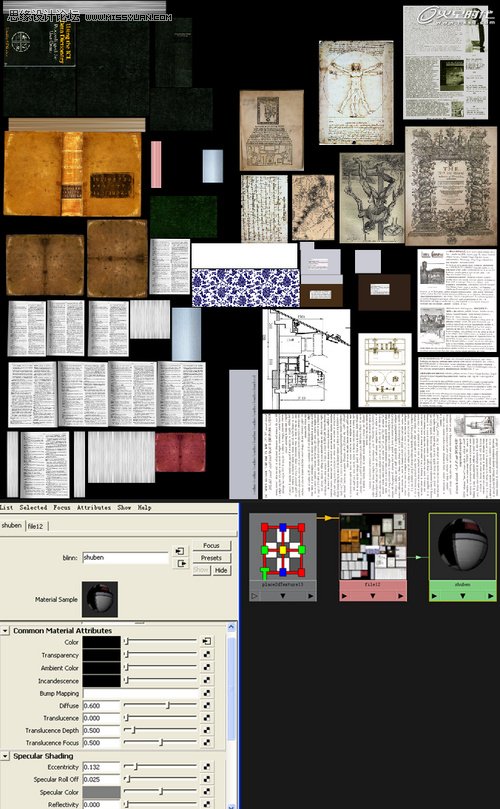The width and height of the screenshot is (500, 809).
Task: Click the Bump Mapping checker icon
Action: tap(206, 693)
